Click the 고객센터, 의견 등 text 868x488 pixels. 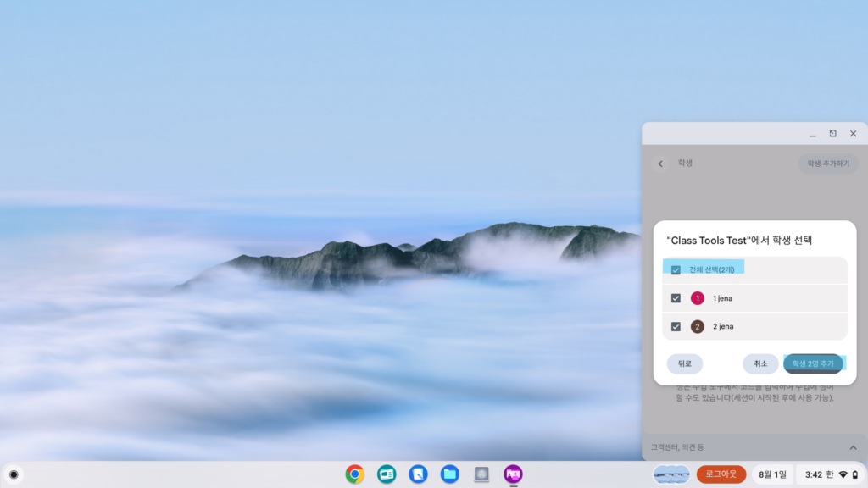677,447
